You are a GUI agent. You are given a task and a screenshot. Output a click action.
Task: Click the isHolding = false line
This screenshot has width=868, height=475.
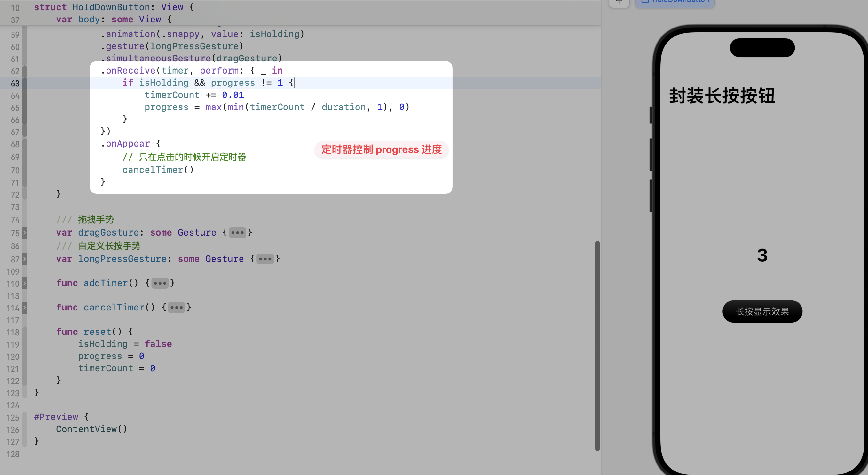(125, 344)
